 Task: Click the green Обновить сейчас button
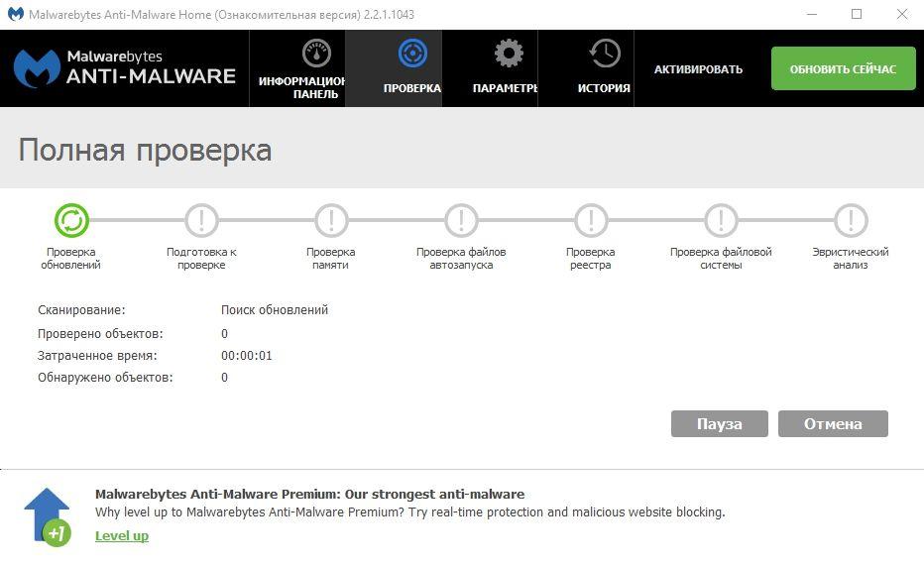[x=843, y=69]
